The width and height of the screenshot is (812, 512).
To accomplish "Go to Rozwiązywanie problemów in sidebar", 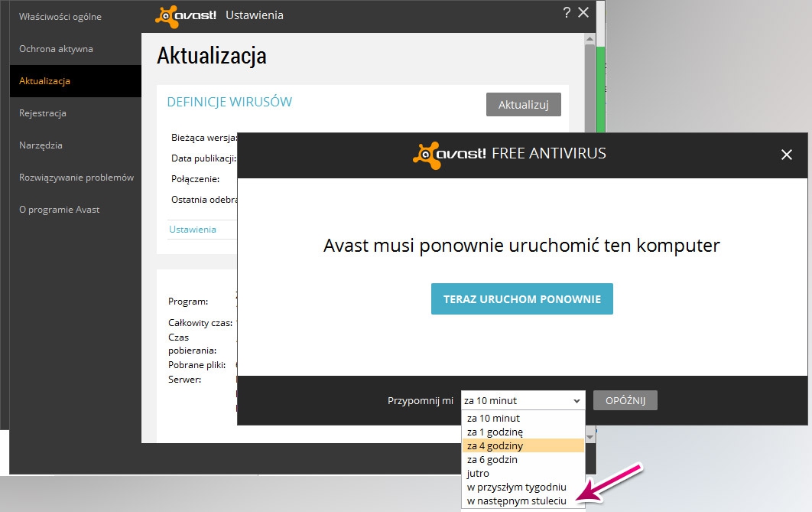I will click(76, 178).
